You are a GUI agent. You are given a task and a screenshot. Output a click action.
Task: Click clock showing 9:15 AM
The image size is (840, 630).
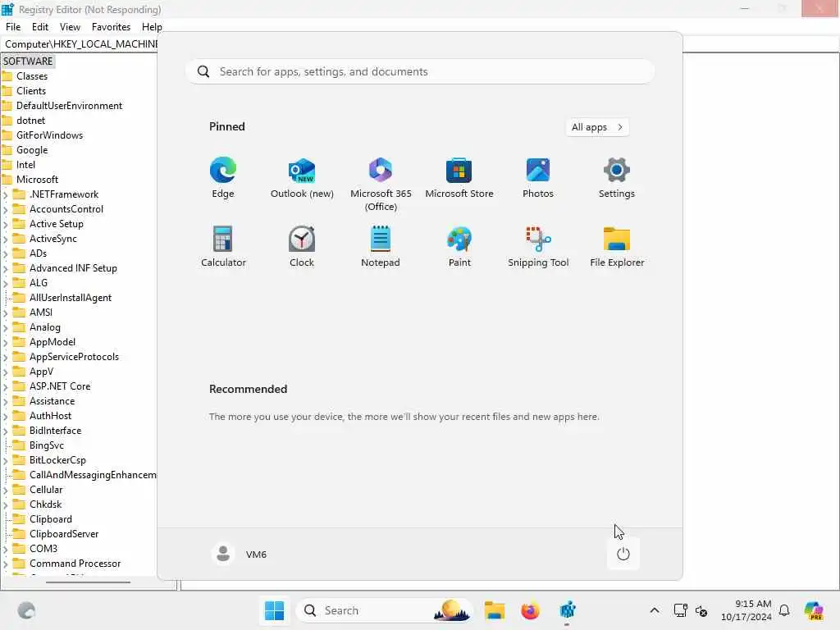[746, 610]
